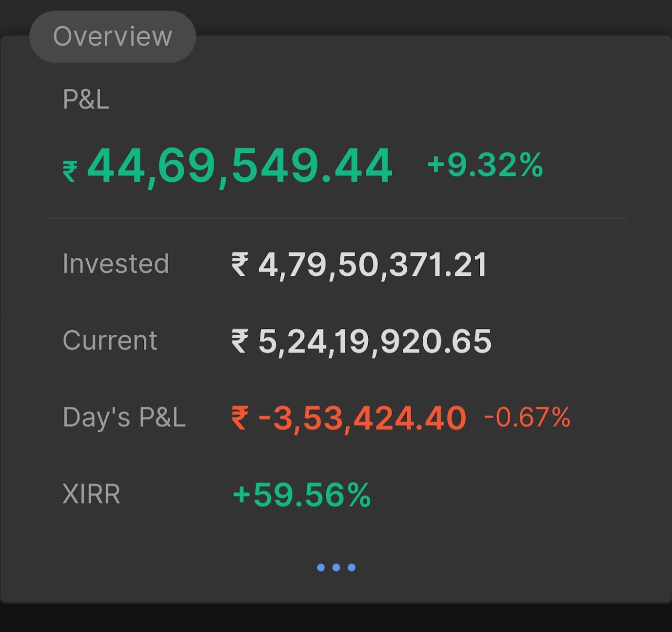Tap the green rupee symbol near P&L
Image resolution: width=672 pixels, height=632 pixels.
pyautogui.click(x=70, y=171)
